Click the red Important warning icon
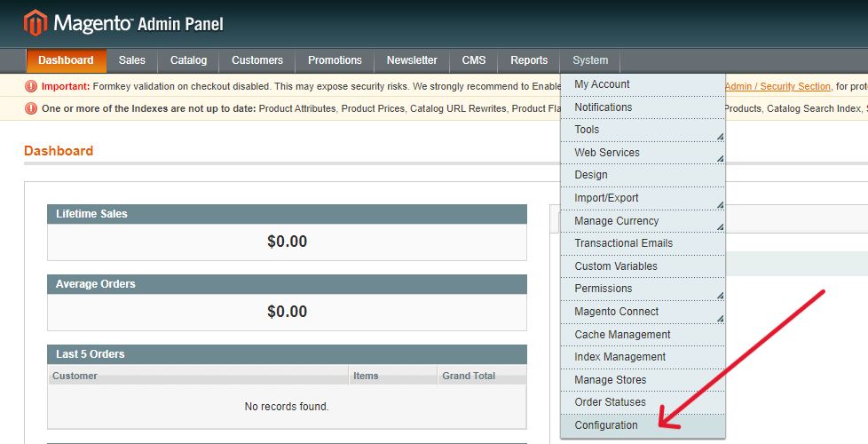The image size is (868, 444). pos(31,86)
